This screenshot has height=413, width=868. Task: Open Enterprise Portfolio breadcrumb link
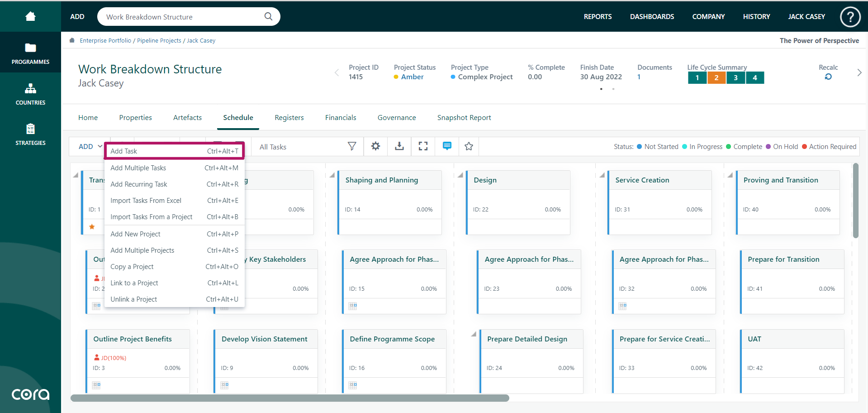click(x=105, y=40)
